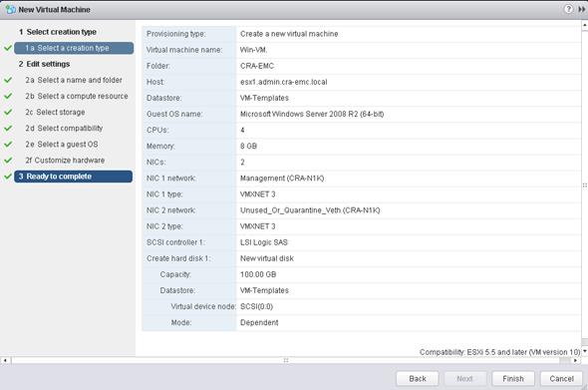Viewport: 588px width, 390px height.
Task: Click the New virtual disk value
Action: coord(267,258)
